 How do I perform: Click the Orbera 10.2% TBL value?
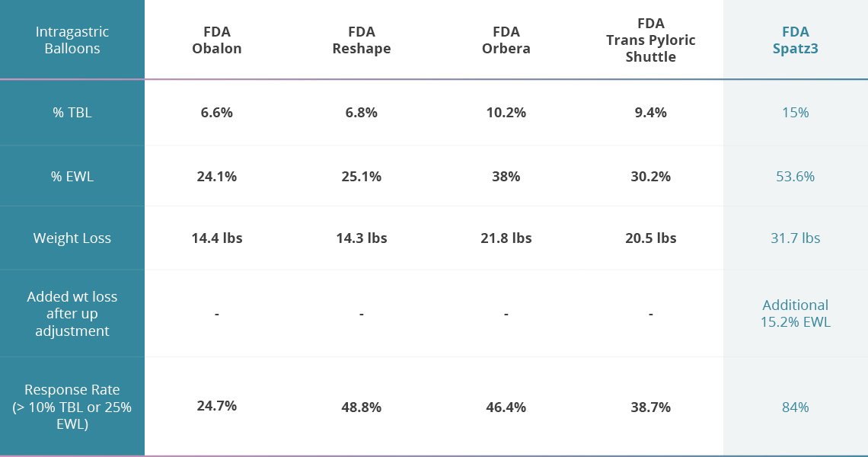pyautogui.click(x=506, y=113)
